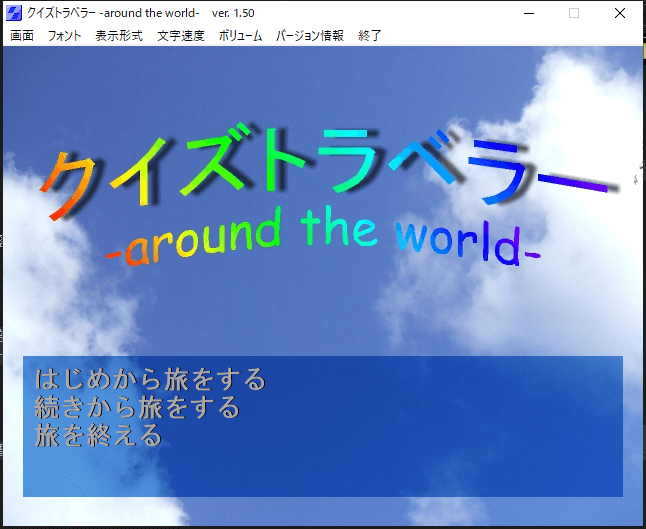The image size is (646, 529).
Task: Select 旅を終える to end the journey
Action: point(98,436)
